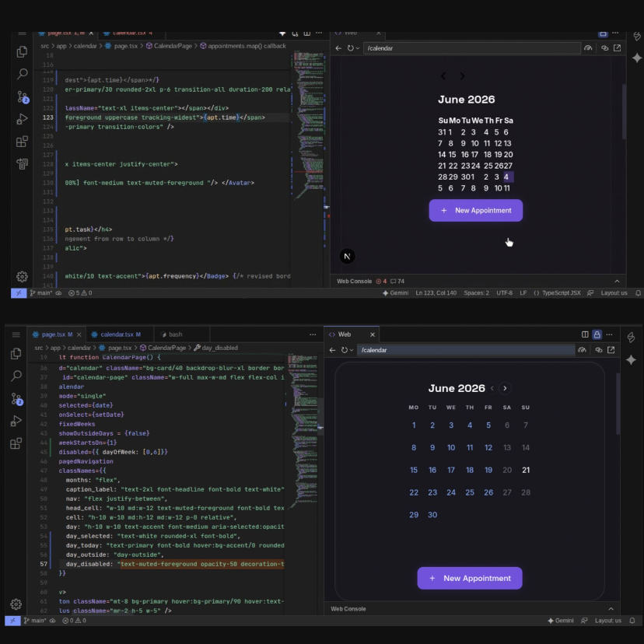Go to next month in MO–SU calendar
This screenshot has width=644, height=644.
[x=506, y=388]
